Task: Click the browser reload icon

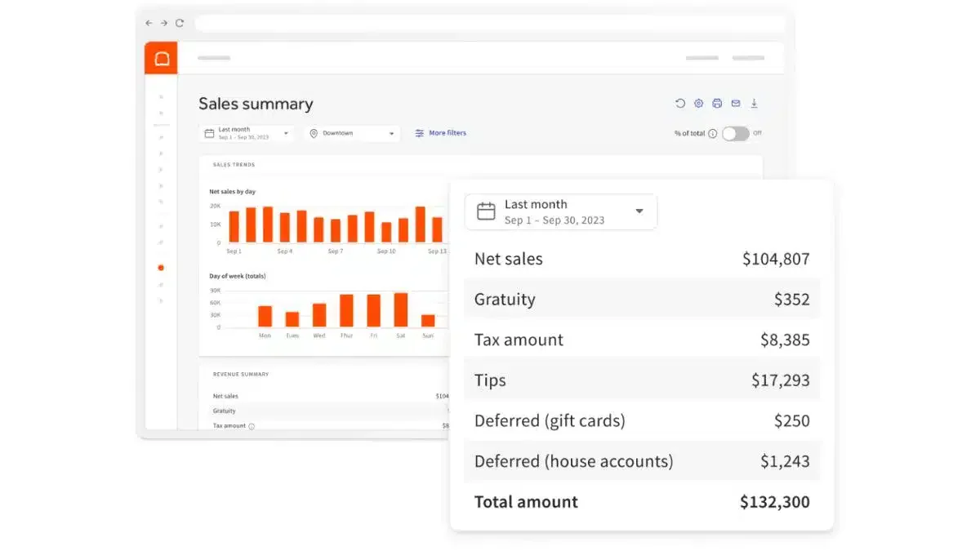Action: [180, 24]
